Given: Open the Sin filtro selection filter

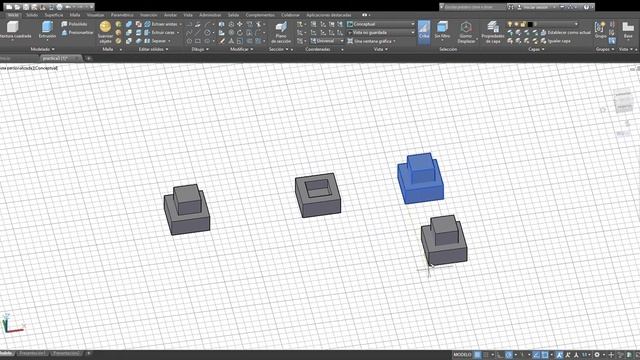Looking at the screenshot, I should (x=442, y=30).
